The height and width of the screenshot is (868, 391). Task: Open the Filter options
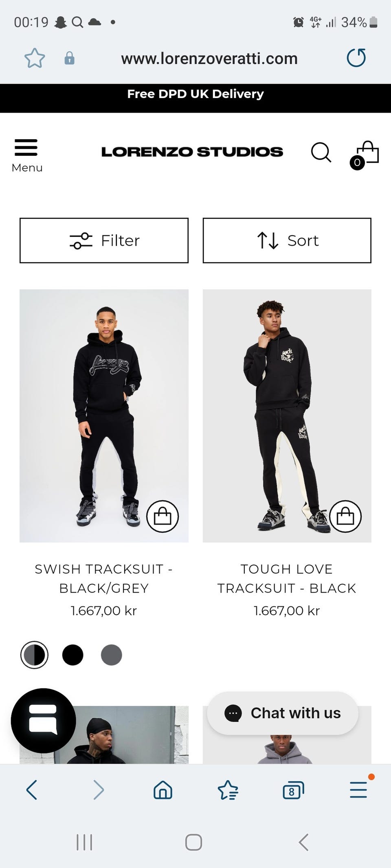104,241
